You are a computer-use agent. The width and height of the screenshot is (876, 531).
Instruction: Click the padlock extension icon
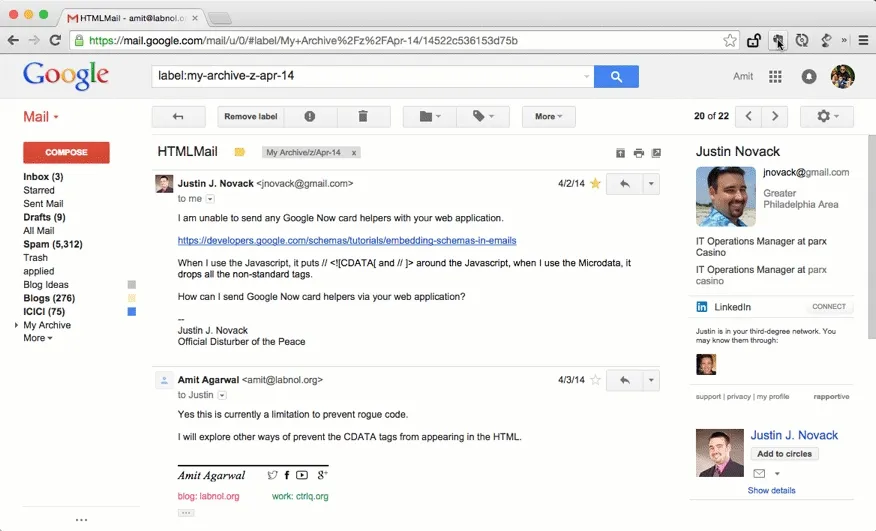click(x=754, y=40)
